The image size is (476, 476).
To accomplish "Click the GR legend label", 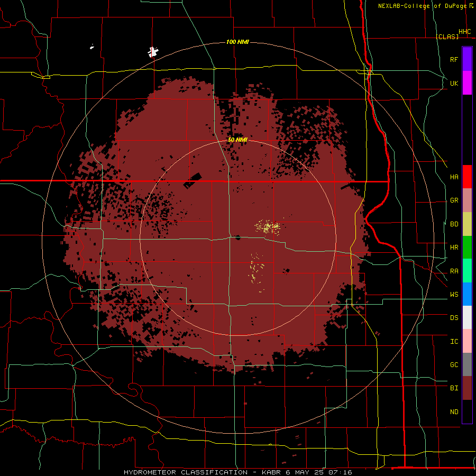I will coord(454,200).
